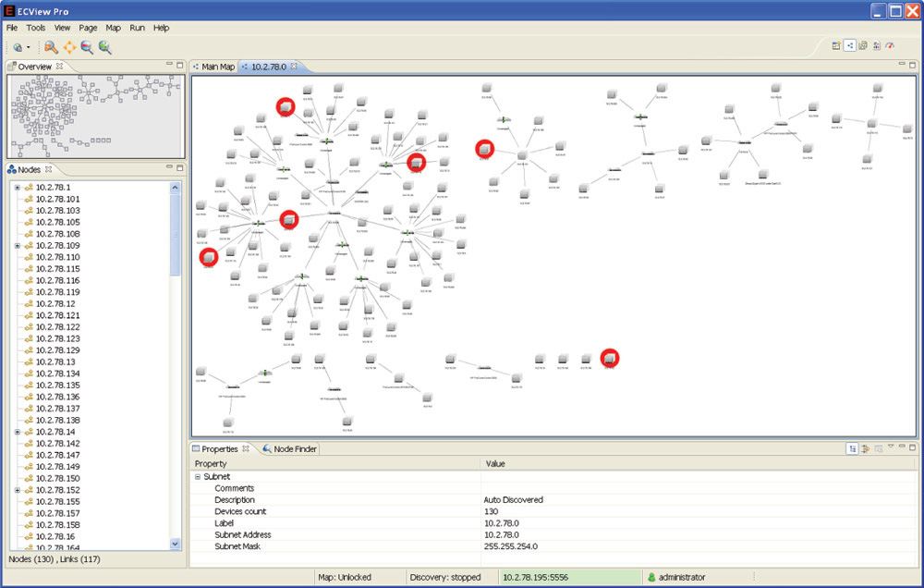This screenshot has width=924, height=588.
Task: Click the Open Perspective window icon
Action: 835,45
